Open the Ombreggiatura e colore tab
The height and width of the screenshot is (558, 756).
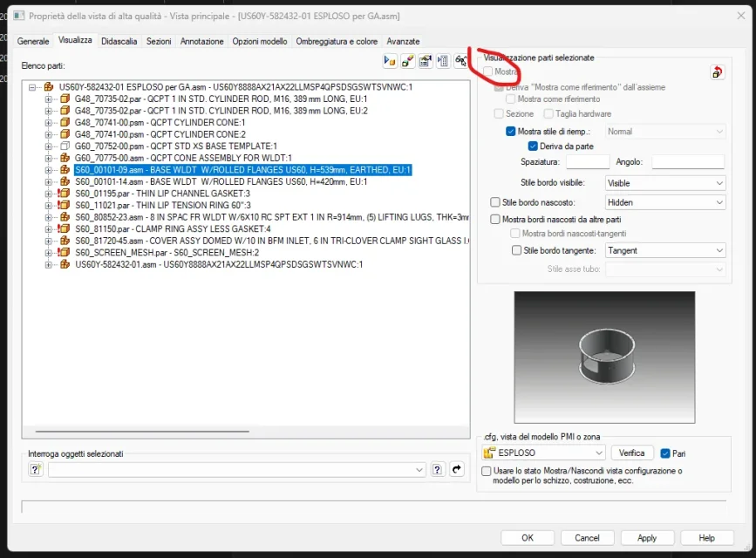tap(337, 42)
